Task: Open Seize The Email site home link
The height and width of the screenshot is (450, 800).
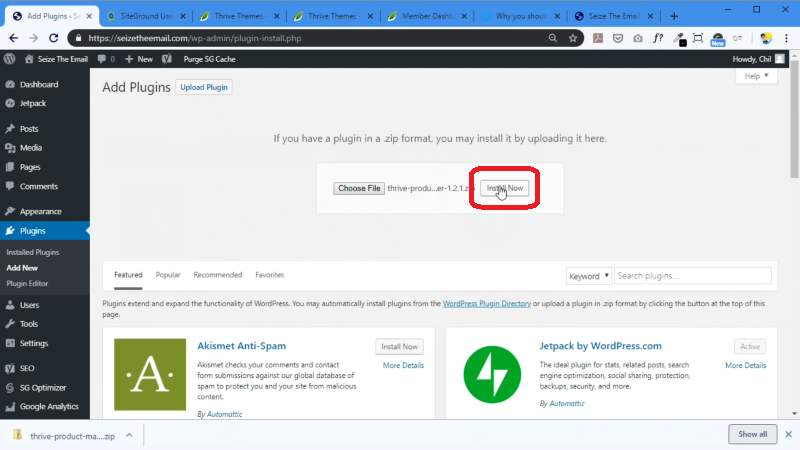Action: 56,59
